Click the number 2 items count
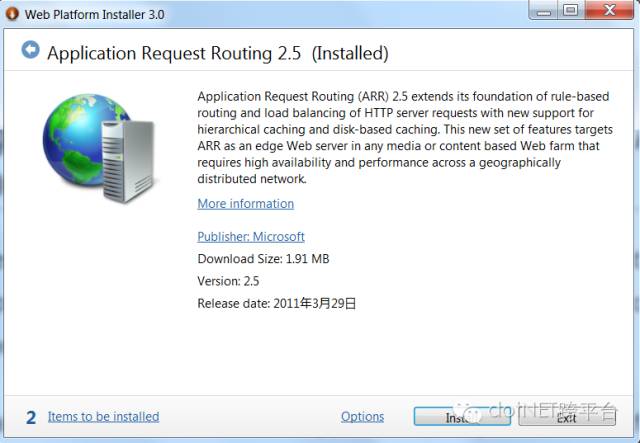 pyautogui.click(x=31, y=417)
